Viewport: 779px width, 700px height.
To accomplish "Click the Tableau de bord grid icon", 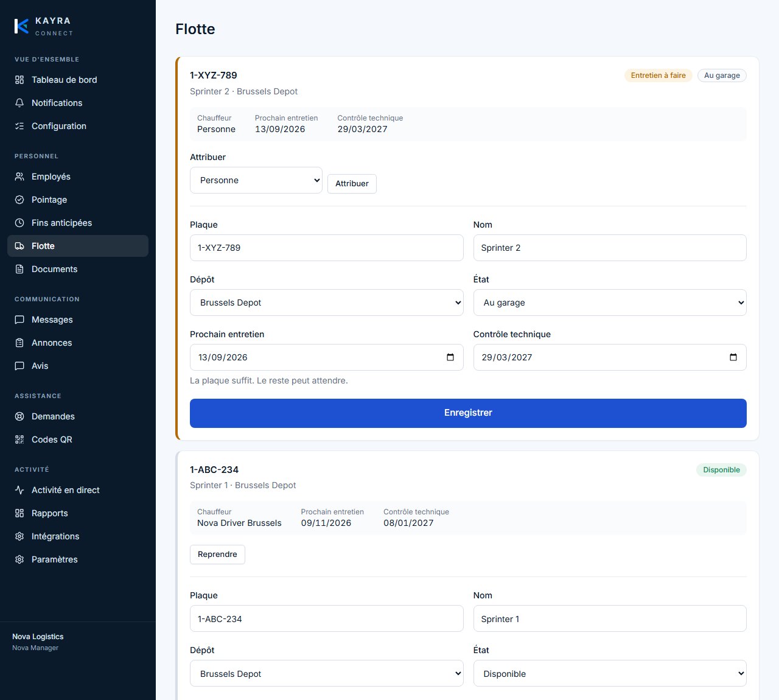I will click(x=19, y=80).
